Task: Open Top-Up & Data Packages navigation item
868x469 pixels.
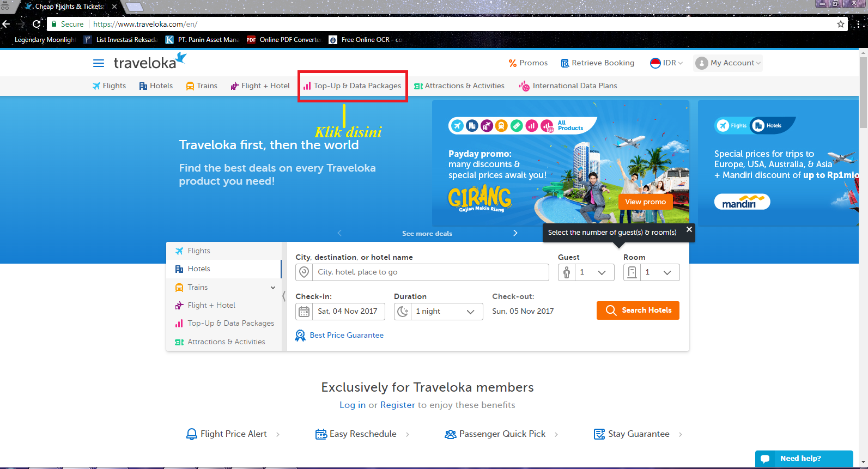Action: click(353, 86)
